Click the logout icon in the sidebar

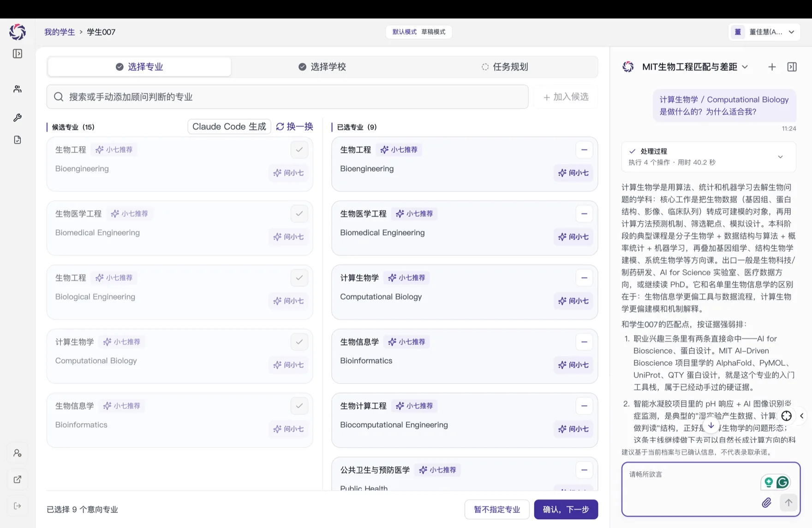click(18, 506)
